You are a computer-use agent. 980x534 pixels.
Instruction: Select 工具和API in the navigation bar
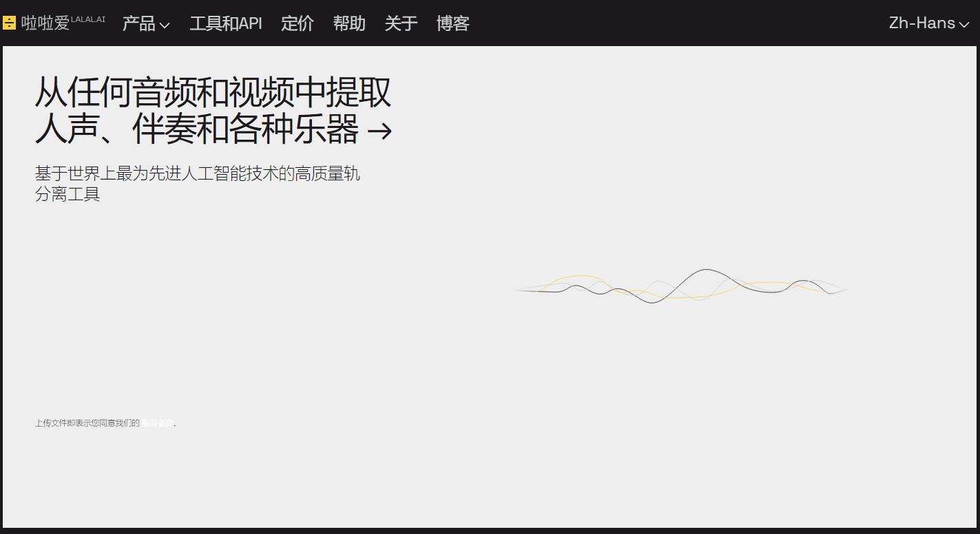[225, 23]
